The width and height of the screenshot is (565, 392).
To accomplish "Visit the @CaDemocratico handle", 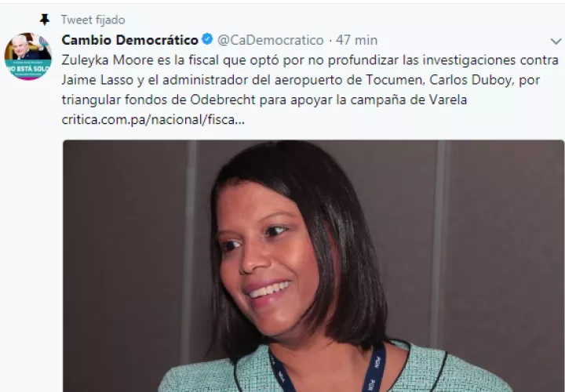I will coord(270,40).
